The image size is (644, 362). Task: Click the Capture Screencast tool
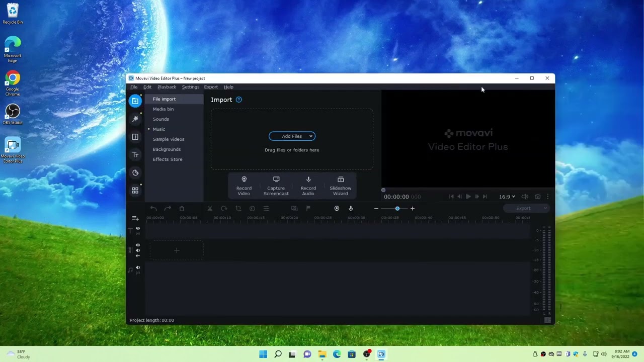point(276,186)
